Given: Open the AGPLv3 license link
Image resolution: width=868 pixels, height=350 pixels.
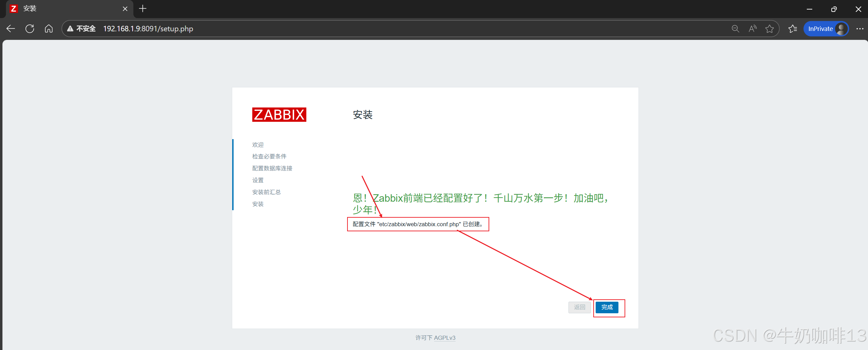Looking at the screenshot, I should coord(444,338).
